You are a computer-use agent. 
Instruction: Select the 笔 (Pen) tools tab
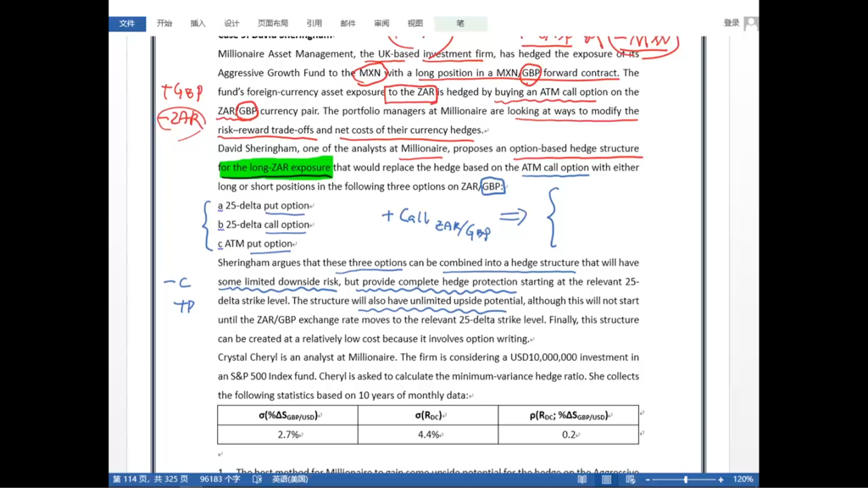tap(460, 24)
